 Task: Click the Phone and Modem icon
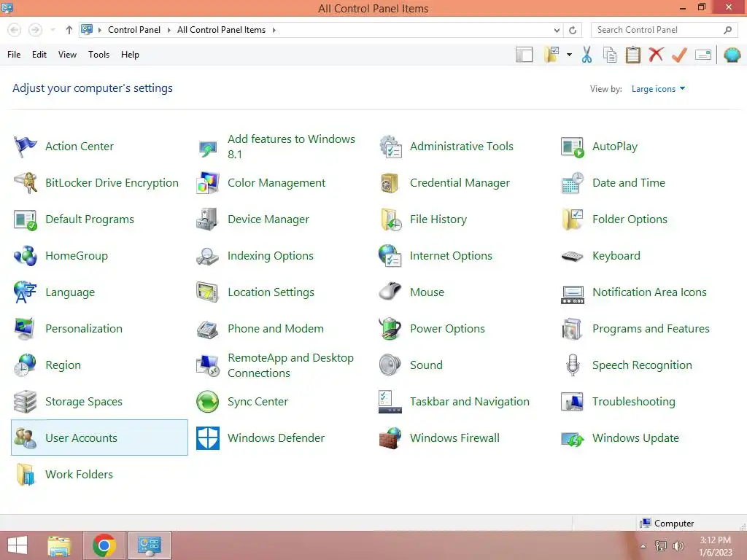point(208,329)
